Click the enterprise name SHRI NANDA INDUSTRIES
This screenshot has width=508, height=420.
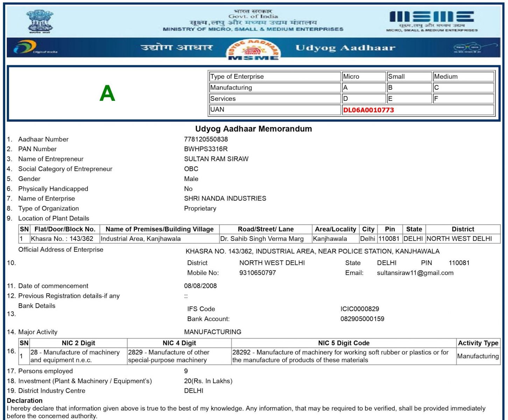pyautogui.click(x=225, y=198)
